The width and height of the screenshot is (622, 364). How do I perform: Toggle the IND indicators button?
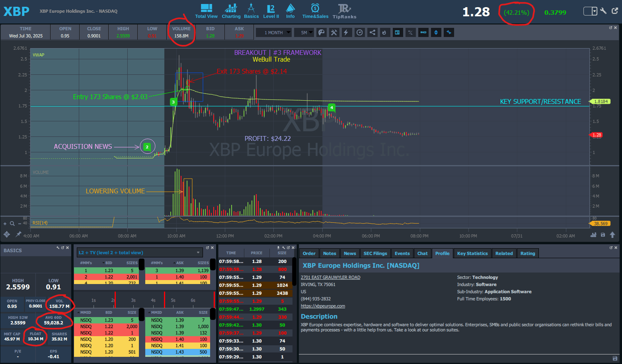(423, 33)
